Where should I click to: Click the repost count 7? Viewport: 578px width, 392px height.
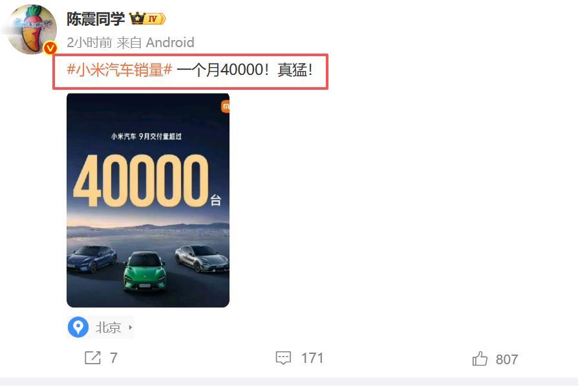pos(114,358)
